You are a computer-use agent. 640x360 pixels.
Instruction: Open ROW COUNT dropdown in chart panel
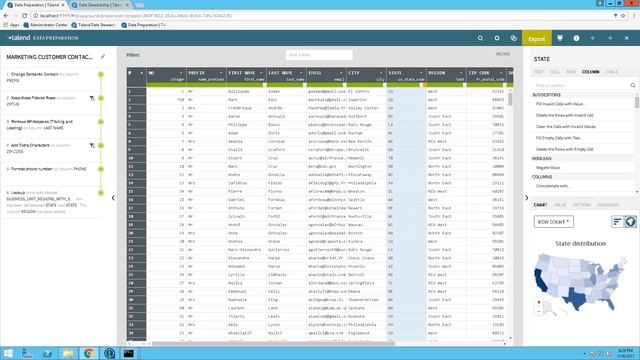(x=553, y=222)
